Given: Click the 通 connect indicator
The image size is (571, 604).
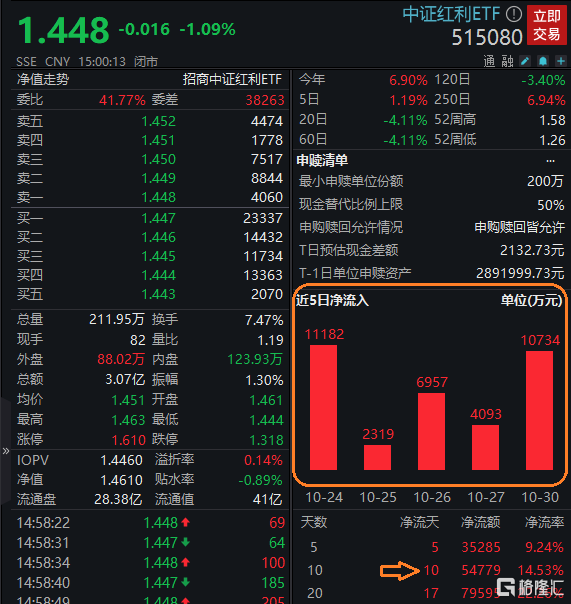Looking at the screenshot, I should coord(489,61).
